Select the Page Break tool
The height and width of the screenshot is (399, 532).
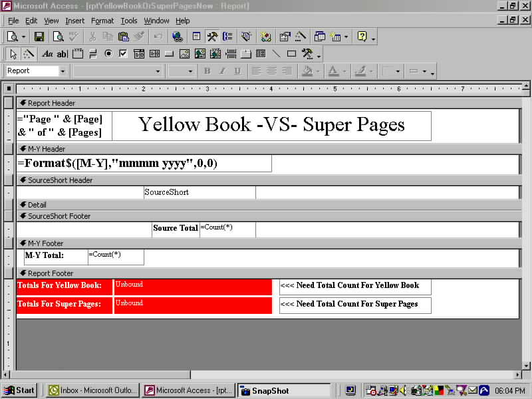coord(230,54)
